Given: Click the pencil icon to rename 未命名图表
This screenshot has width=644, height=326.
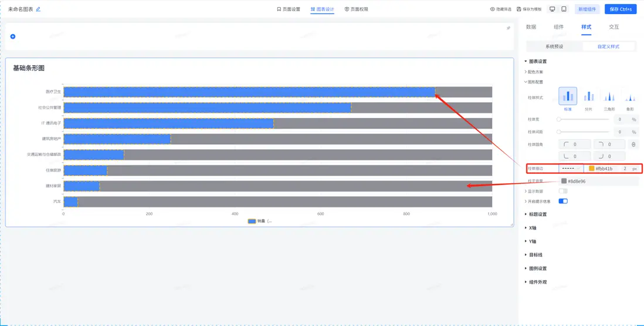Looking at the screenshot, I should pos(38,9).
